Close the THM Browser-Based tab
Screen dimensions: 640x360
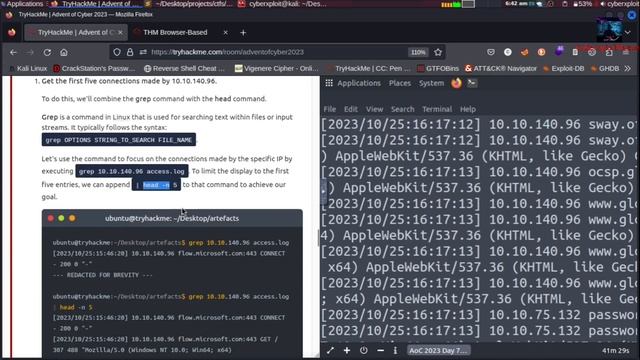pos(225,32)
